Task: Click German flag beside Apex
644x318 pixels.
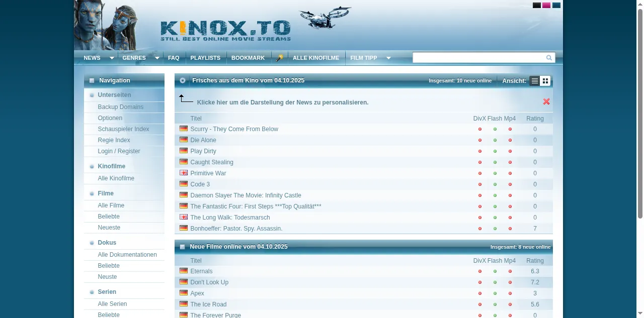Action: pos(184,293)
